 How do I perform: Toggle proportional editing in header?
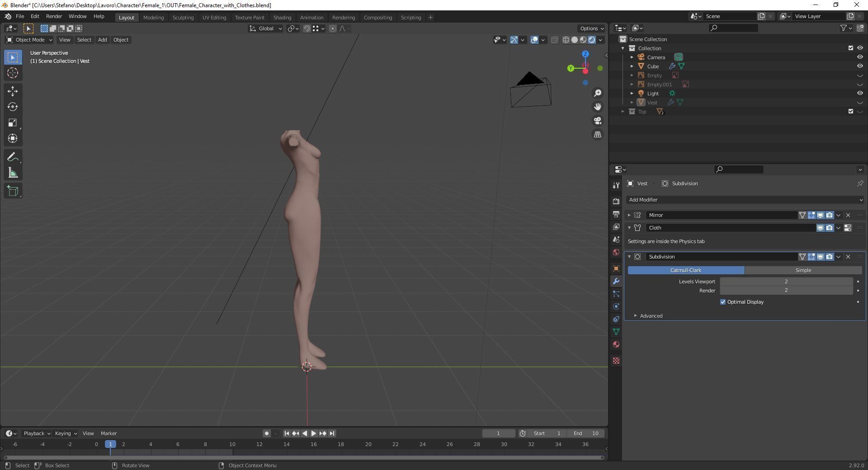(333, 28)
